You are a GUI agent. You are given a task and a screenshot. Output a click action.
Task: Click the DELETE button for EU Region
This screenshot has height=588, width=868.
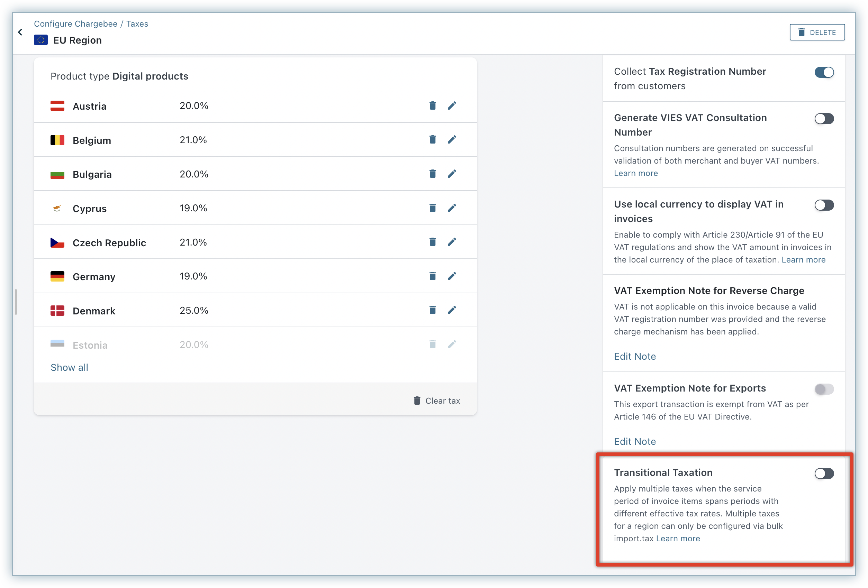[817, 33]
